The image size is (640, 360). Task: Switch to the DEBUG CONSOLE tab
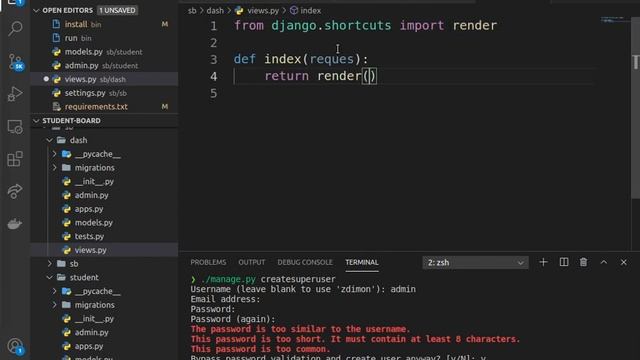pos(305,262)
